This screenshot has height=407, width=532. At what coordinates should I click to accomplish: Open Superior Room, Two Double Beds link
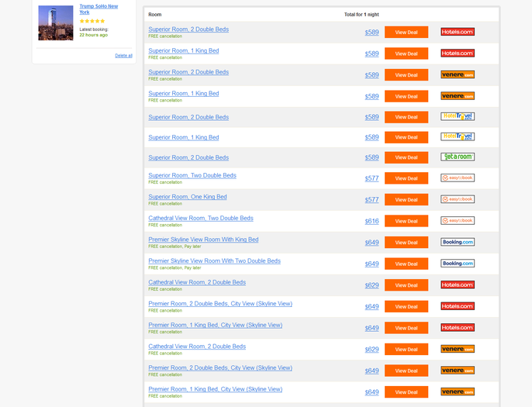[192, 175]
